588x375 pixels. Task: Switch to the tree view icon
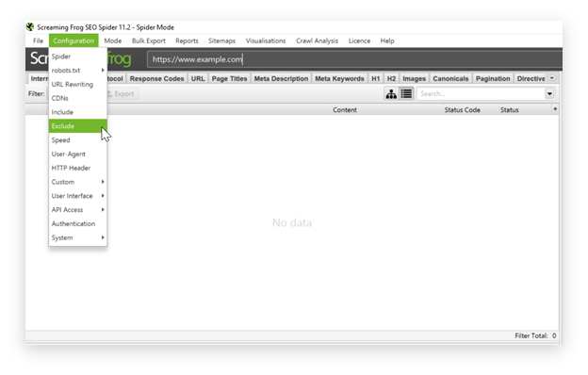pyautogui.click(x=391, y=94)
